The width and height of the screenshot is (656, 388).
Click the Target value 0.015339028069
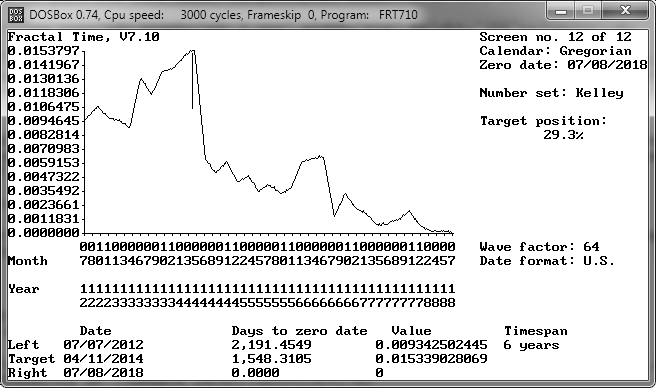pyautogui.click(x=431, y=359)
